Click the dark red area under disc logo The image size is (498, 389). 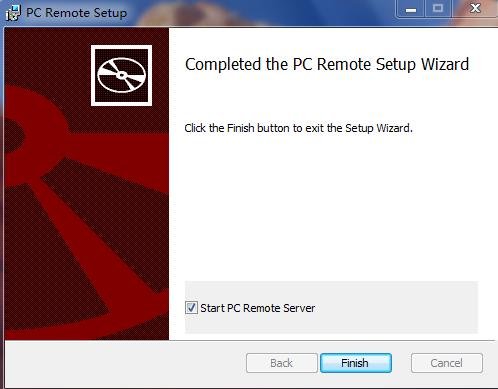point(121,118)
